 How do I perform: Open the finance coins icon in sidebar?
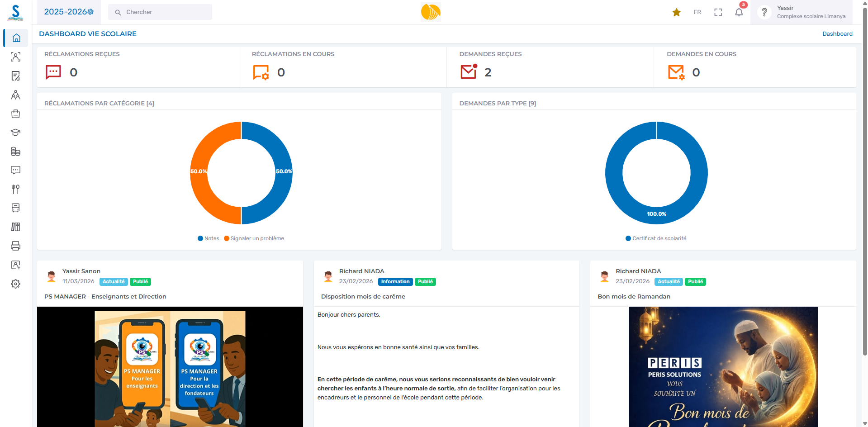pos(16,152)
